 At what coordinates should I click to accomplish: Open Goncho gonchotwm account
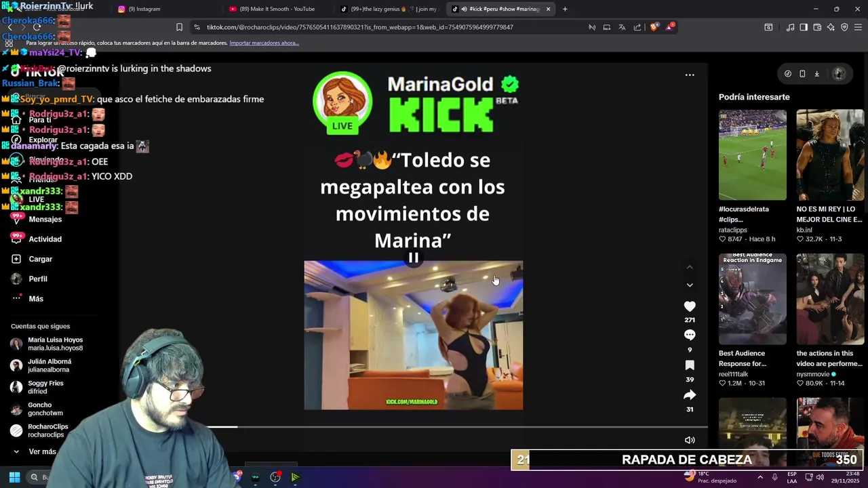[45, 409]
